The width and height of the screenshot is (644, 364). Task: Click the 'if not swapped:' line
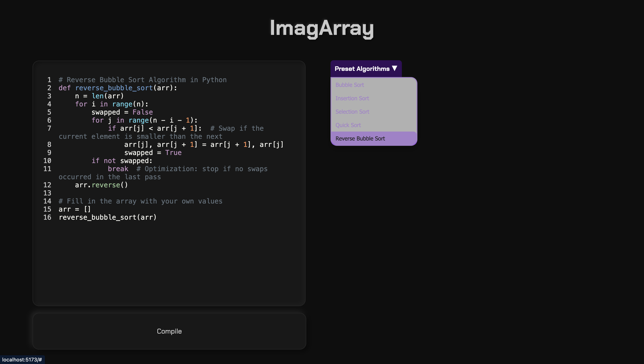[x=122, y=161]
